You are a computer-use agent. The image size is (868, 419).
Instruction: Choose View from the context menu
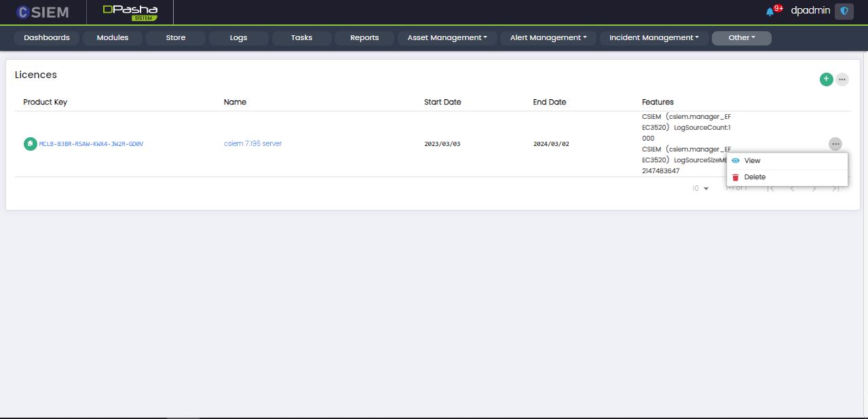pyautogui.click(x=752, y=161)
